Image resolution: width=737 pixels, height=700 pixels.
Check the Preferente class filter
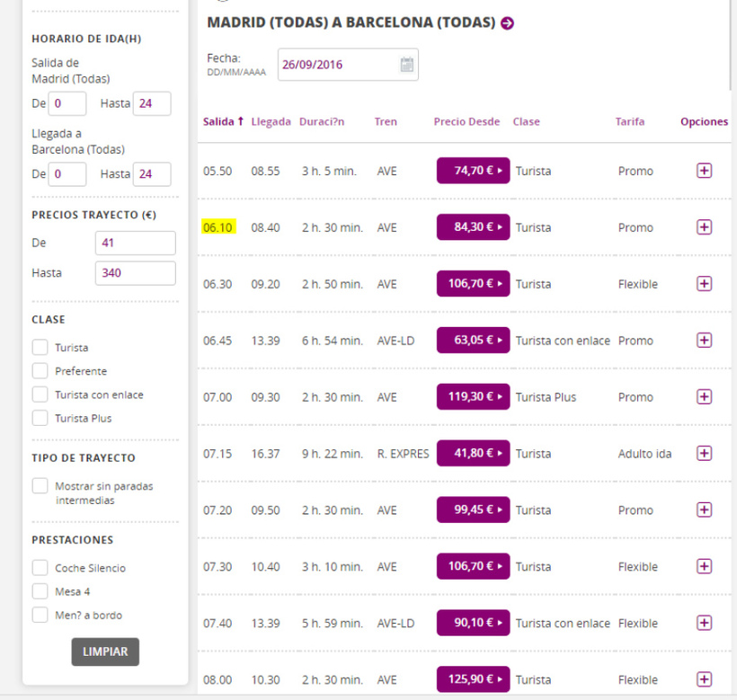coord(40,370)
